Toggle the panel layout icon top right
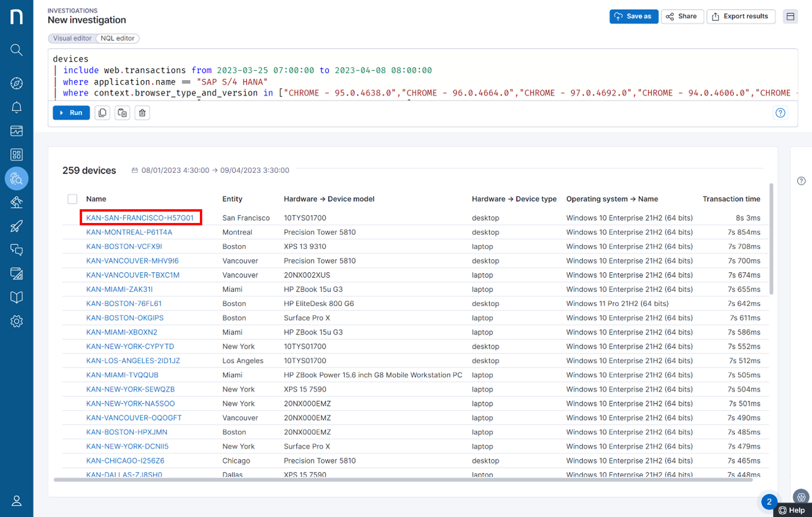812x517 pixels. point(790,16)
